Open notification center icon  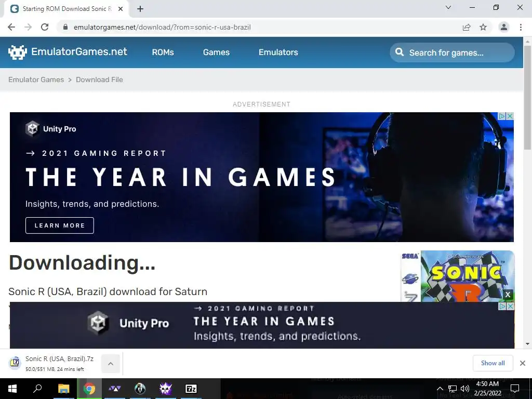[x=515, y=389]
